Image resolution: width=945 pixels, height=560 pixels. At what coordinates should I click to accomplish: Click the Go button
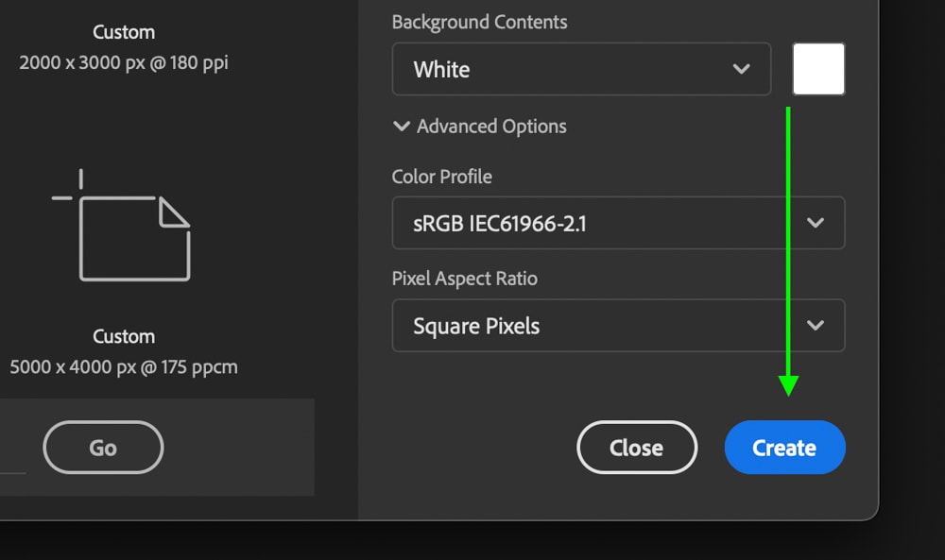pos(103,448)
